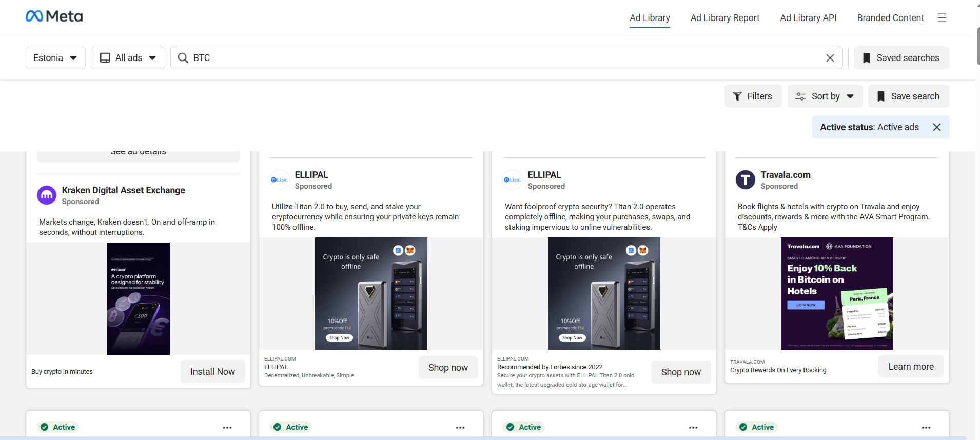Clear the BTC search text
The height and width of the screenshot is (440, 980).
pyautogui.click(x=830, y=58)
